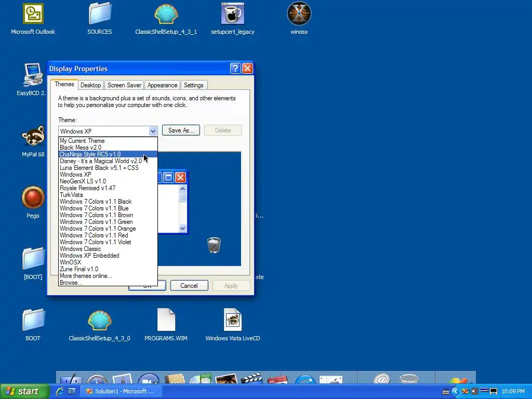This screenshot has width=532, height=399.
Task: Select Windows Classic theme
Action: click(x=108, y=249)
